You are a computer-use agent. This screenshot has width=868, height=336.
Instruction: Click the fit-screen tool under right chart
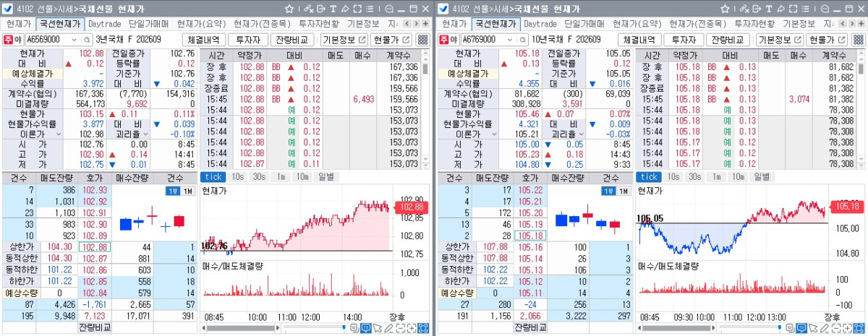coord(859,328)
